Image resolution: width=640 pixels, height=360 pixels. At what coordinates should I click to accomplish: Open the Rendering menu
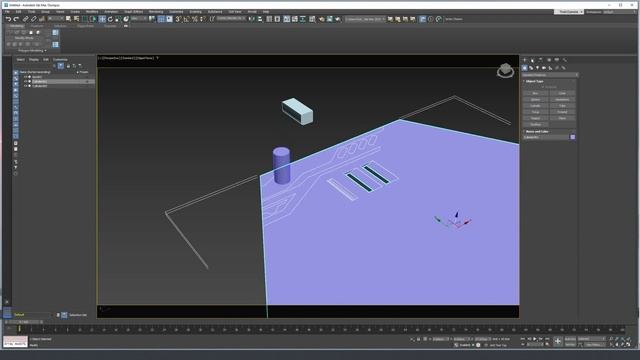click(x=156, y=12)
